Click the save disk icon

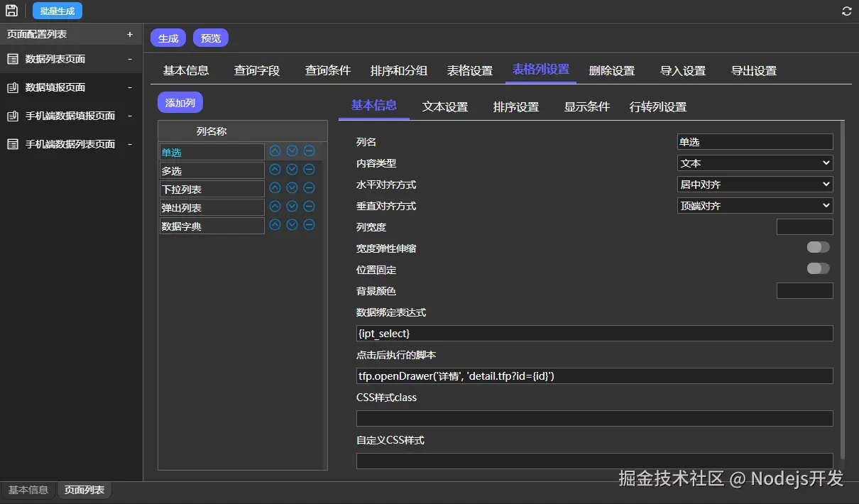coord(11,11)
